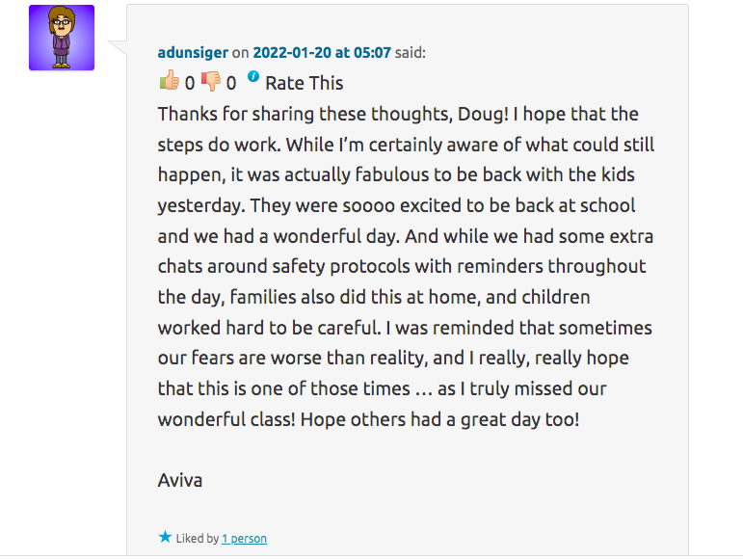
Task: Click the 1 person likes link
Action: click(x=244, y=539)
